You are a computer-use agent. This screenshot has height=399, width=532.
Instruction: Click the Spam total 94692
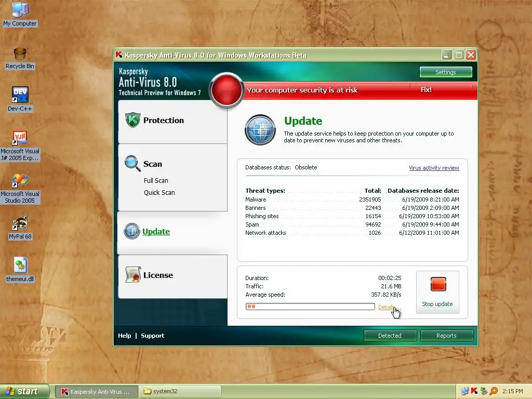click(x=373, y=224)
